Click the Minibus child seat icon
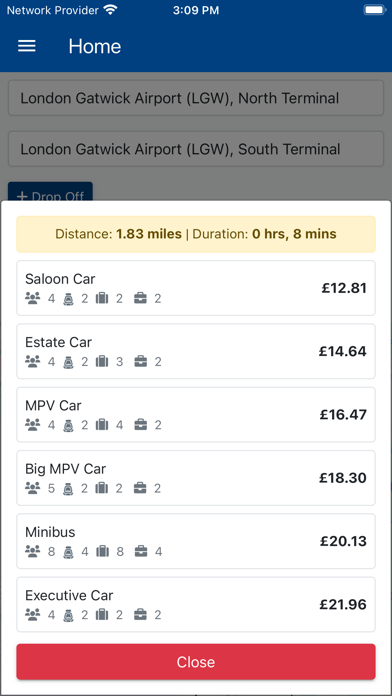The height and width of the screenshot is (696, 392). [x=68, y=552]
